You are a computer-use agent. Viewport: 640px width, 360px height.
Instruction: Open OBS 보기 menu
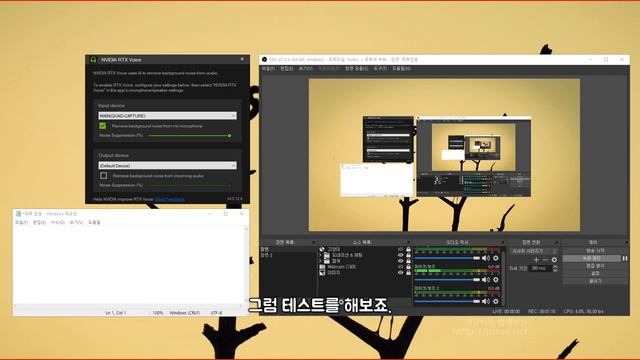(306, 69)
